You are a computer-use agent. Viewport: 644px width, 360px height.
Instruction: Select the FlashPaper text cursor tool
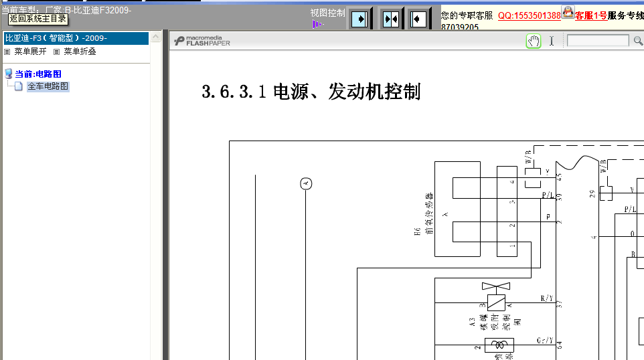(552, 41)
